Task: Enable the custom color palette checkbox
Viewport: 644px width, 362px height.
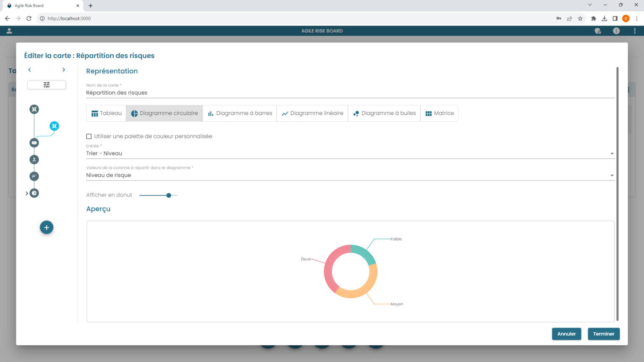Action: point(88,136)
